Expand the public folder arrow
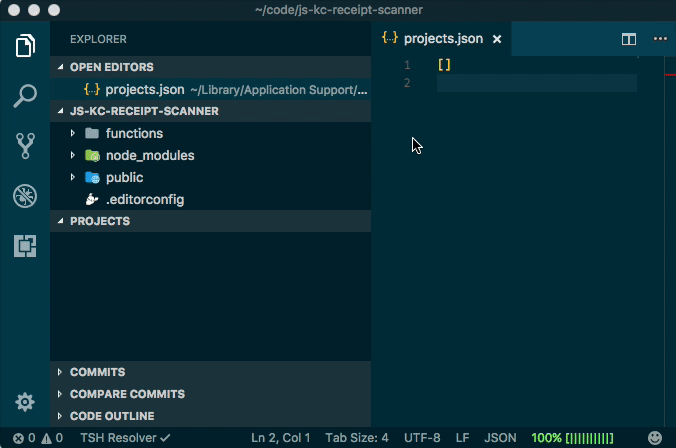This screenshot has height=448, width=676. point(72,177)
